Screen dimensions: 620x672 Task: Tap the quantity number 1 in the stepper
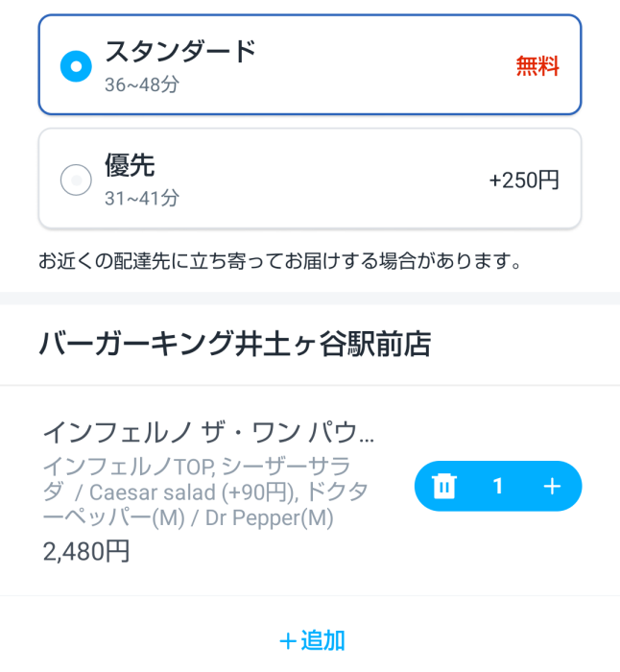point(497,487)
